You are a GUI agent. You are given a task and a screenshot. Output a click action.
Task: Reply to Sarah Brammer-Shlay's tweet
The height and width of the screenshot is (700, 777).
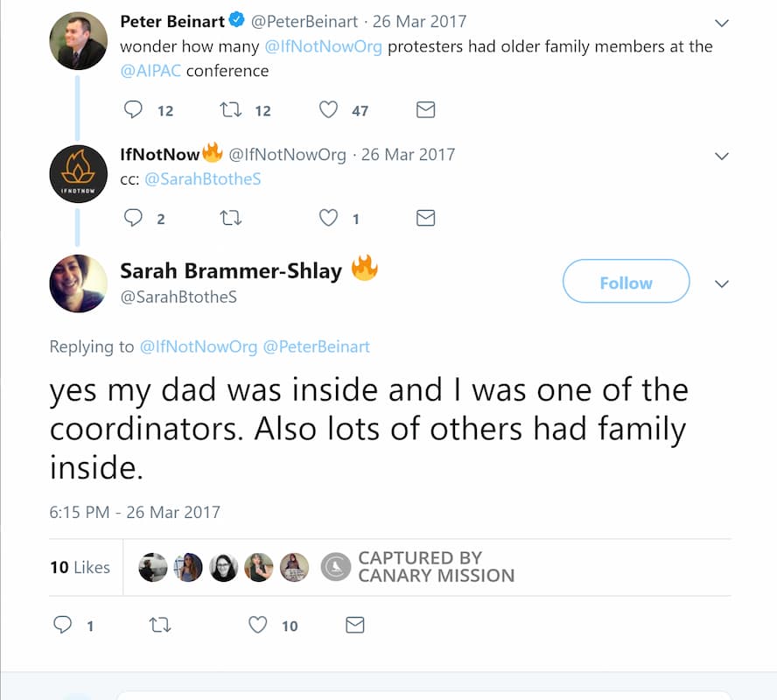(62, 625)
